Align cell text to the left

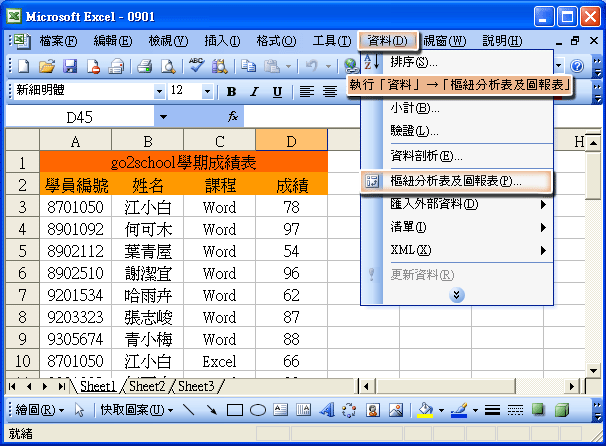pos(306,92)
